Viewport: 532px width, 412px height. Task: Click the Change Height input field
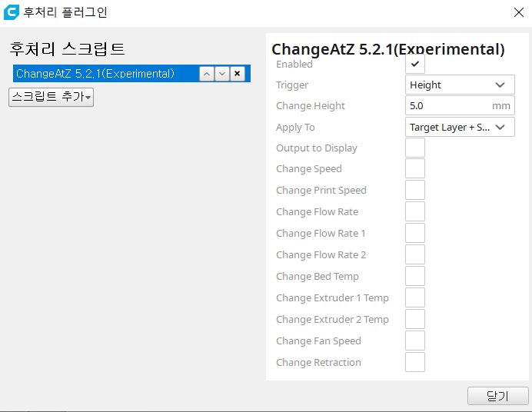point(460,106)
